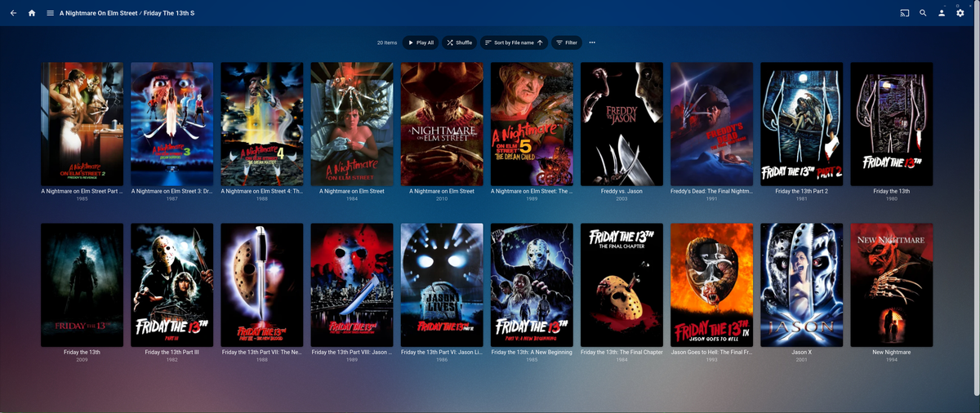Viewport: 980px width, 413px height.
Task: Click the year 2003 under Freddy vs. Jason
Action: pyautogui.click(x=621, y=199)
